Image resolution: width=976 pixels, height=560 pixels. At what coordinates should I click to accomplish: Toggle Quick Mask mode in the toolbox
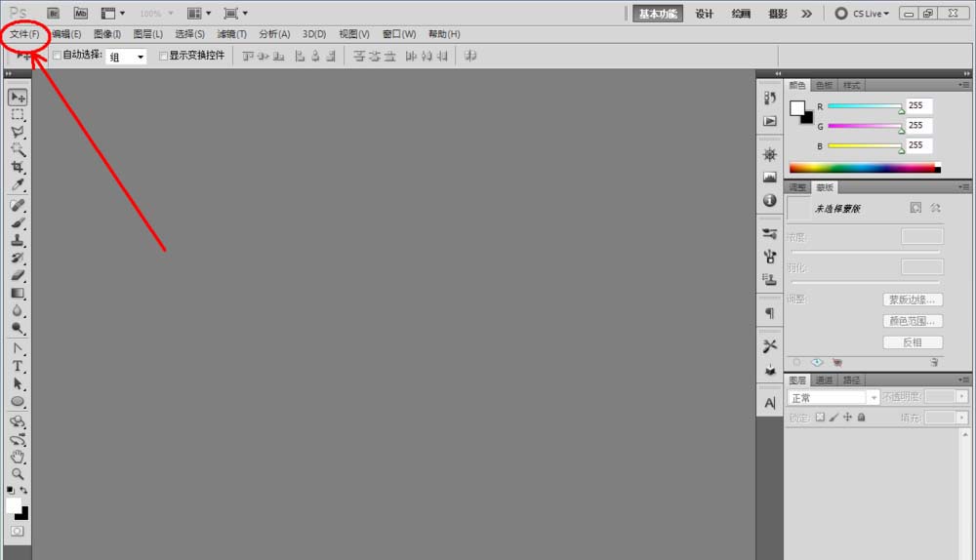click(x=18, y=531)
